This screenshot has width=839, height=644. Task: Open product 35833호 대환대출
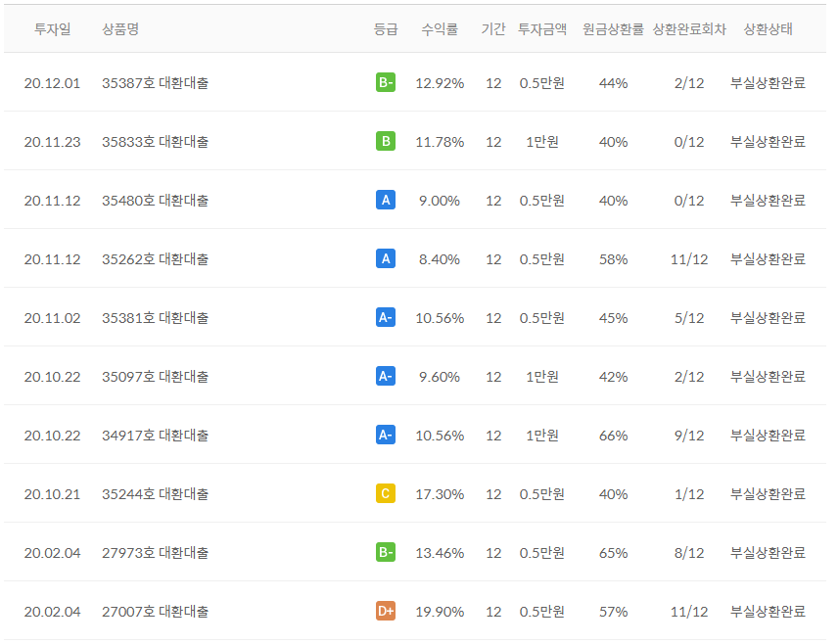pyautogui.click(x=156, y=142)
